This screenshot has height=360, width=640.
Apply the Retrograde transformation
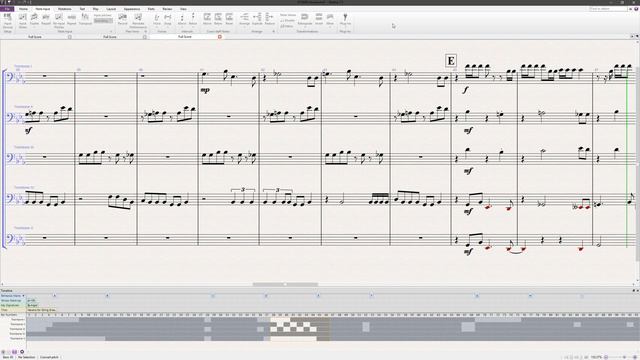click(304, 20)
